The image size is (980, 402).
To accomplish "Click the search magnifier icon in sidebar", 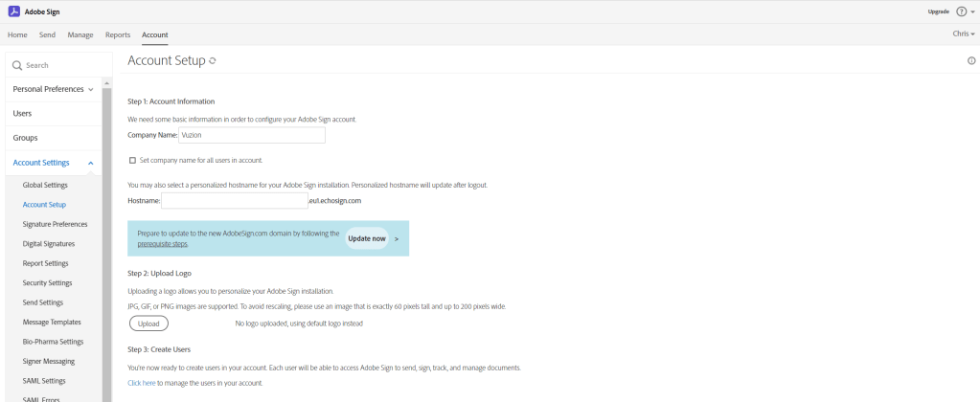I will pyautogui.click(x=17, y=65).
